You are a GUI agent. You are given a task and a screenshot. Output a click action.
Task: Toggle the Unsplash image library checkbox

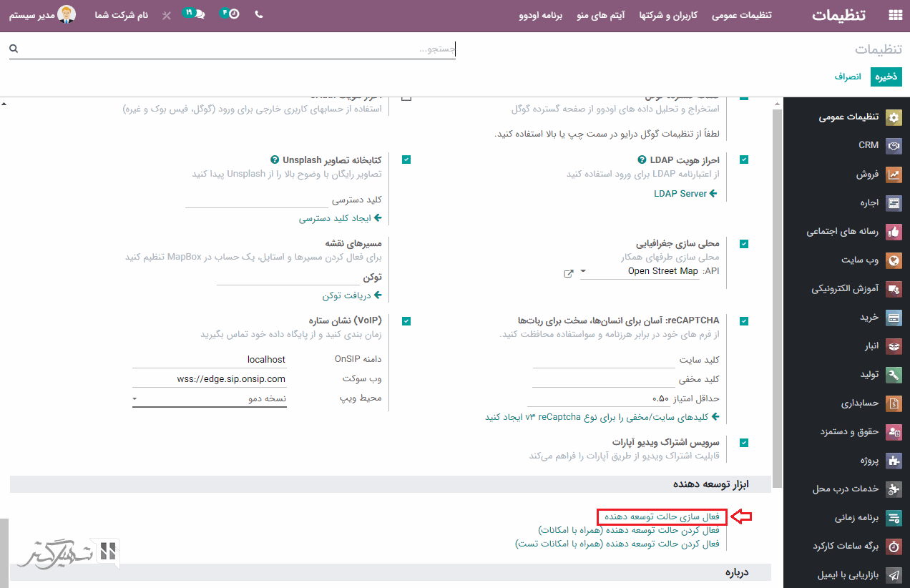[406, 160]
